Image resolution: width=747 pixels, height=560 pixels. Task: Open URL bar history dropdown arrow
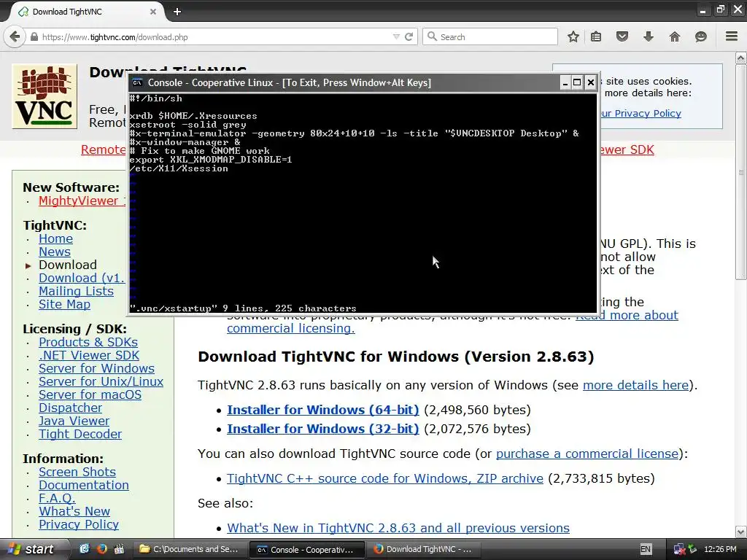[396, 36]
